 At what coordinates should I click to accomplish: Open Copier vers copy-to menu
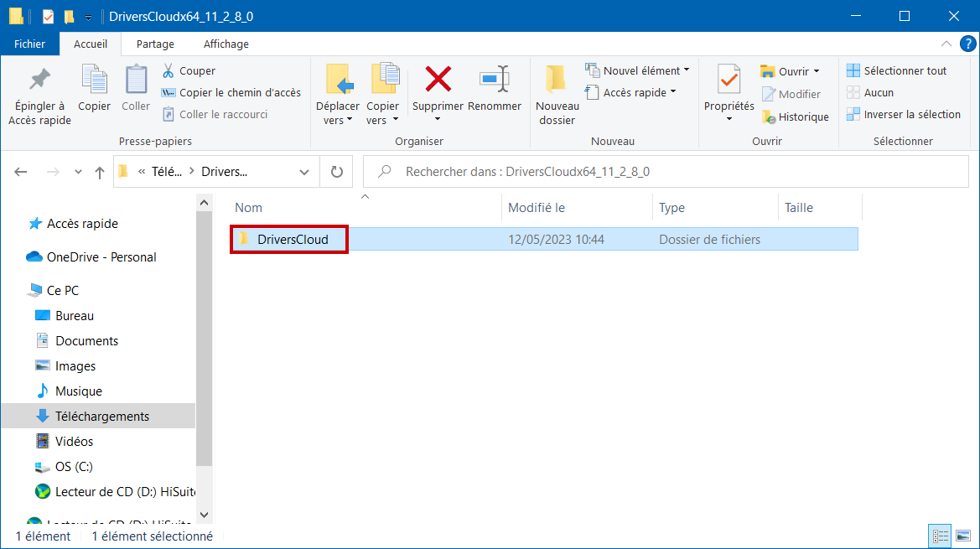(x=382, y=95)
